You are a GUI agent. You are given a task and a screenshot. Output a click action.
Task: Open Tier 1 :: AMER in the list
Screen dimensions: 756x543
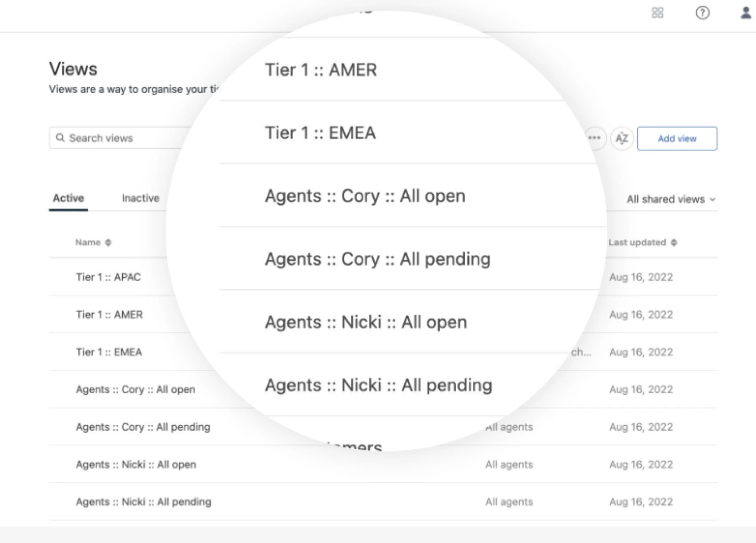109,315
